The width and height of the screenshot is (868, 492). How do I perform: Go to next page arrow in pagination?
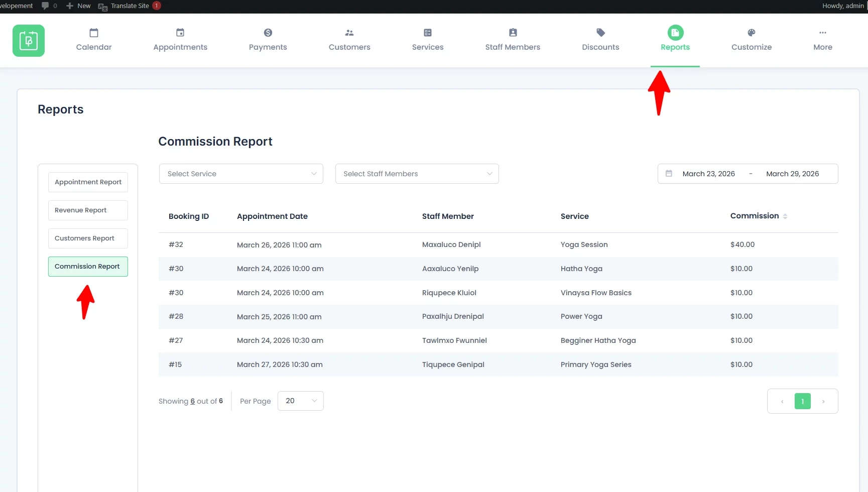point(823,402)
